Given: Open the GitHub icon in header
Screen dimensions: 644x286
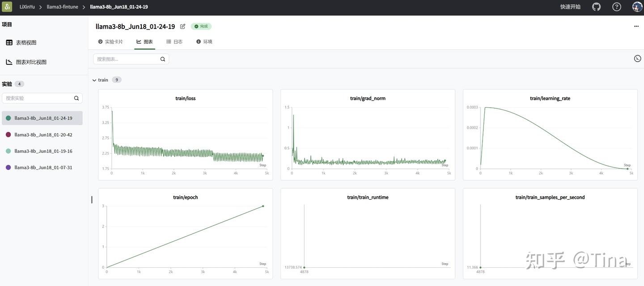Looking at the screenshot, I should click(597, 7).
